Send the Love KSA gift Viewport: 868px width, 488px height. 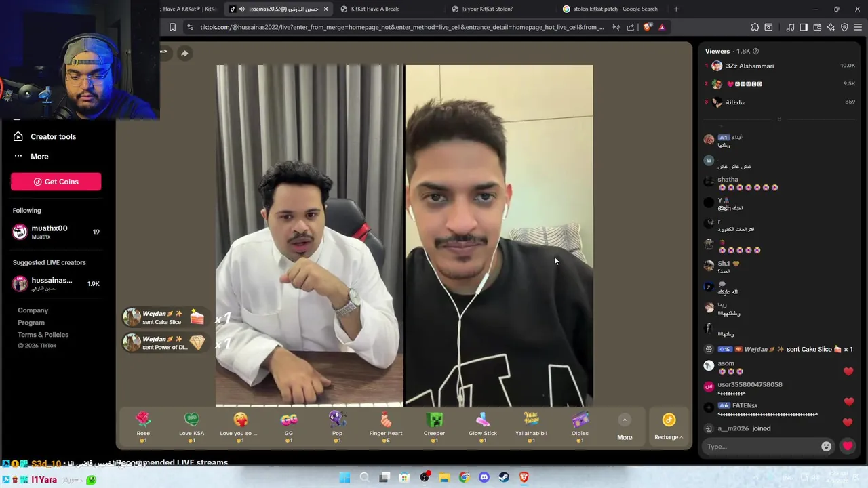(x=191, y=427)
